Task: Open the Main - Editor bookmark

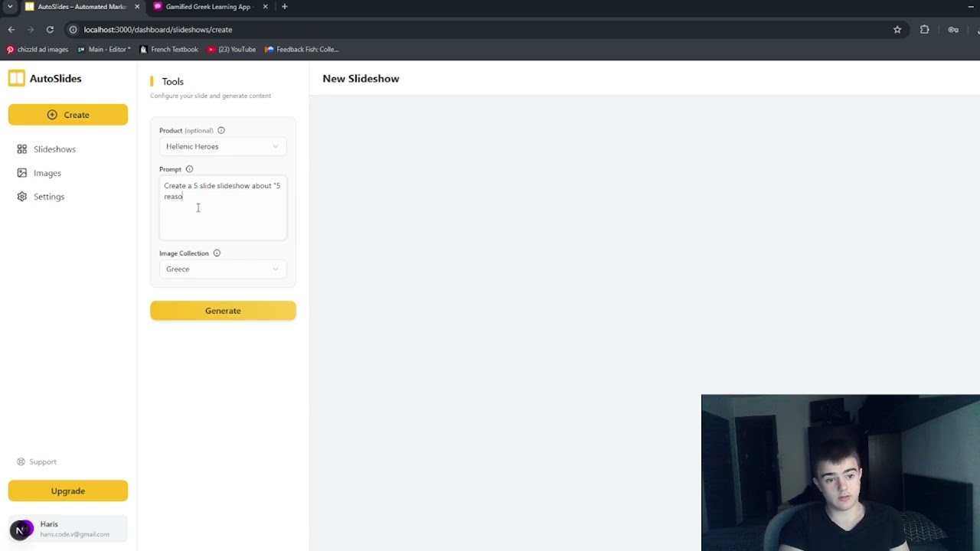Action: [x=104, y=50]
